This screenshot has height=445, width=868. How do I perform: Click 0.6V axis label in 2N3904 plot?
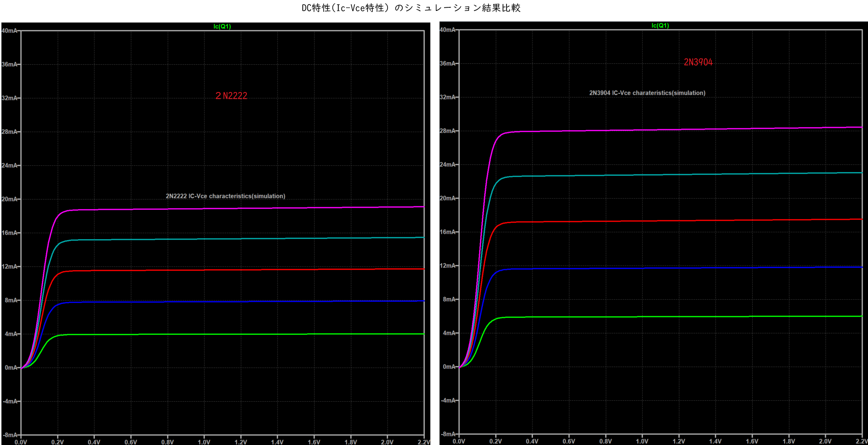tap(569, 442)
